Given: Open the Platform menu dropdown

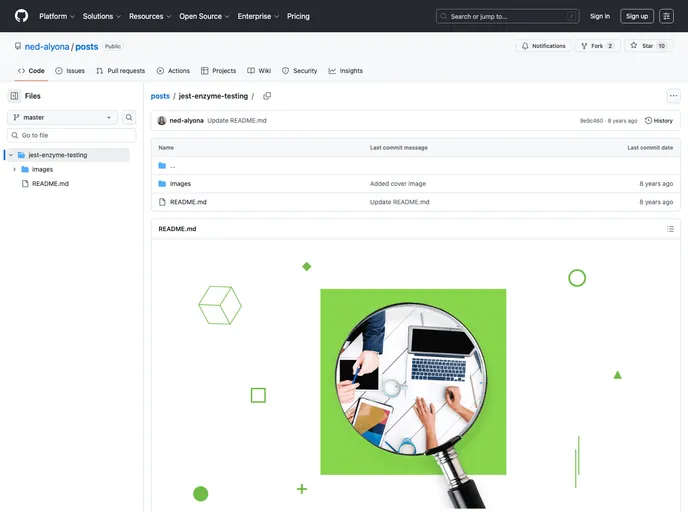Looking at the screenshot, I should pos(56,16).
